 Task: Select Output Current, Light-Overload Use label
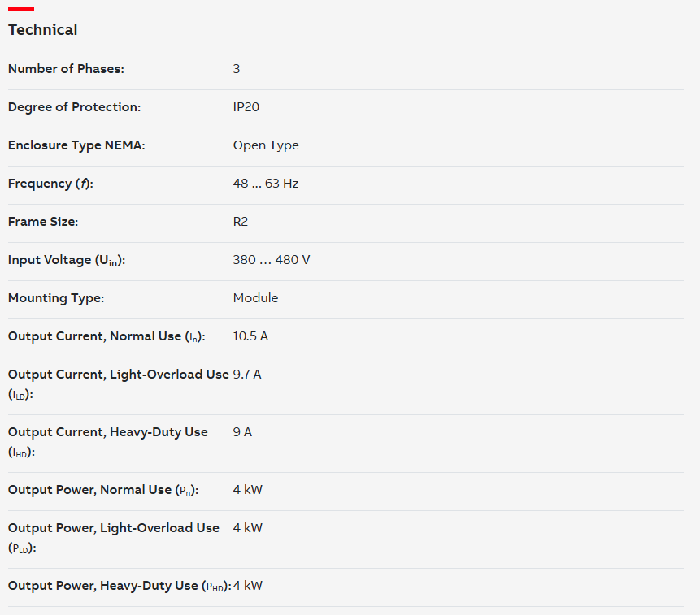coord(119,384)
